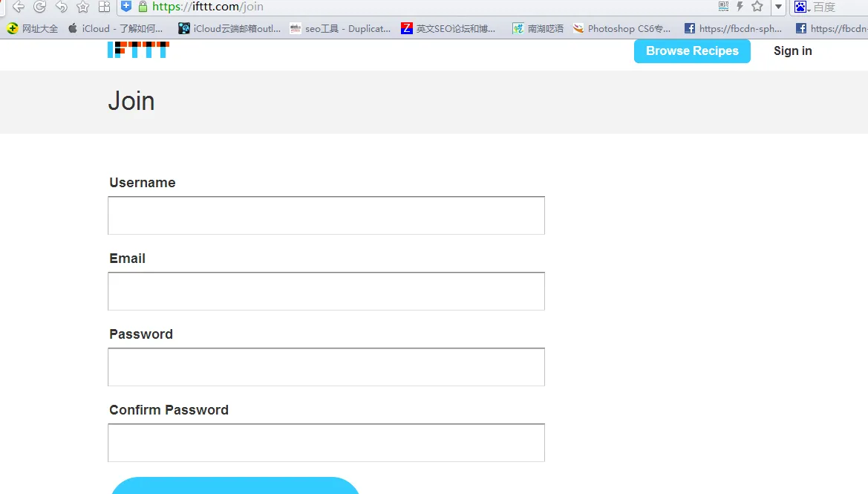Click the IFTTT logo
This screenshot has width=868, height=494.
(138, 49)
